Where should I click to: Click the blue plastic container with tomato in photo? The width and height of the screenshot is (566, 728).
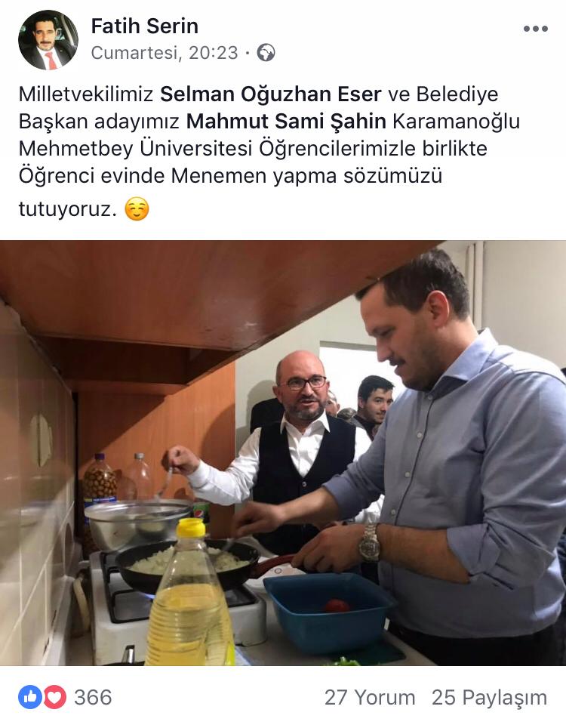[328, 613]
